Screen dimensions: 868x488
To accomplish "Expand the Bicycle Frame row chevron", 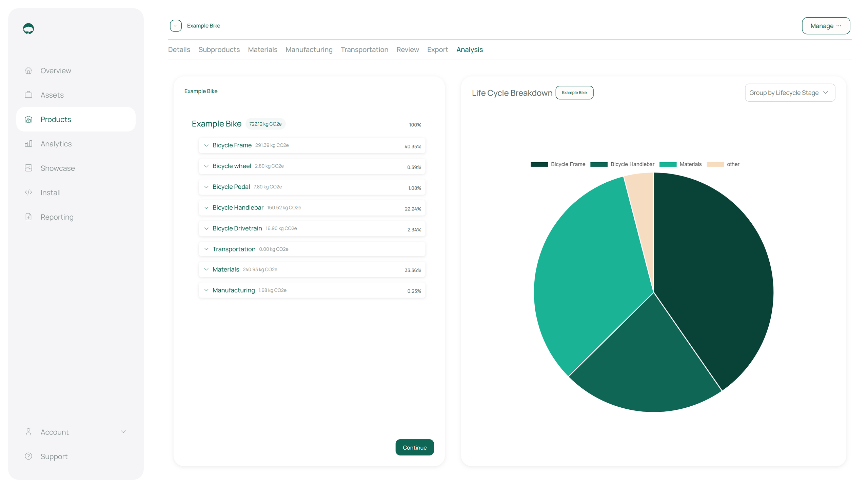I will (206, 145).
